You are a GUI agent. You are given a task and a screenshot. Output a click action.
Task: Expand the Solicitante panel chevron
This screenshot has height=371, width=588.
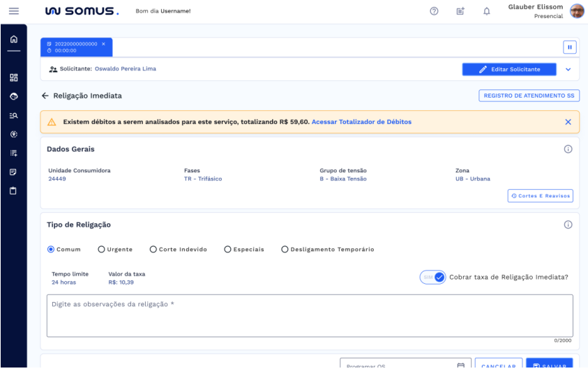(x=568, y=69)
